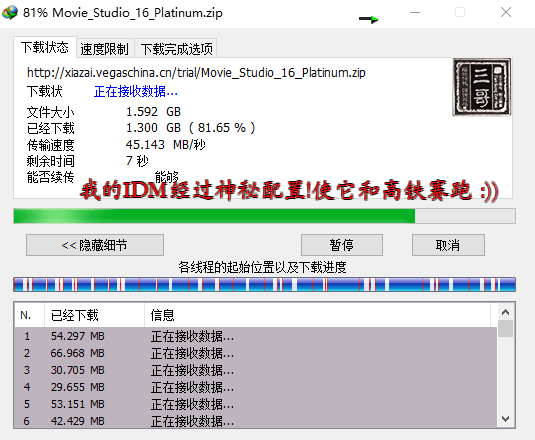The image size is (535, 440).
Task: Click the seal stamp image thumbnail
Action: [x=481, y=87]
